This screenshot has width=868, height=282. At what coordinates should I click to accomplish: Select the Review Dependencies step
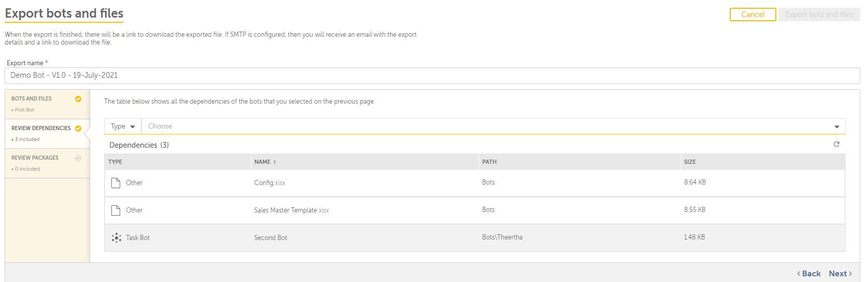[48, 134]
